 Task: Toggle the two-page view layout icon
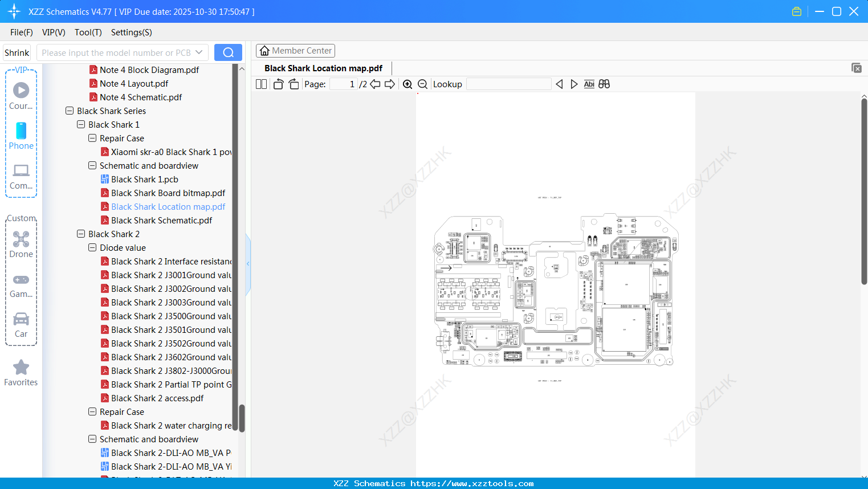261,84
